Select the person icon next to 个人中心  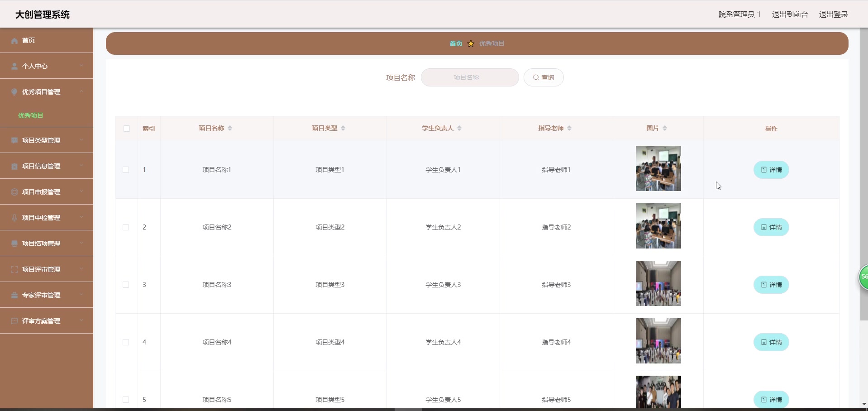tap(14, 66)
